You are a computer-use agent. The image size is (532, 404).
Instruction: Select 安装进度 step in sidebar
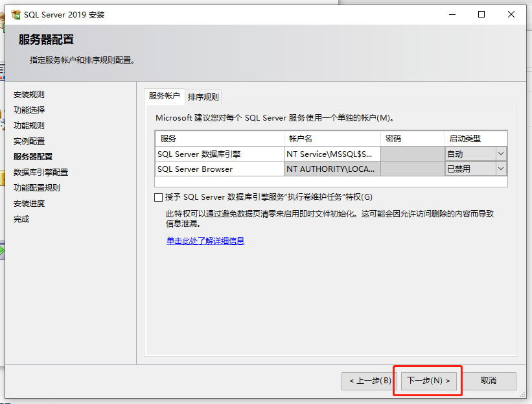(29, 204)
